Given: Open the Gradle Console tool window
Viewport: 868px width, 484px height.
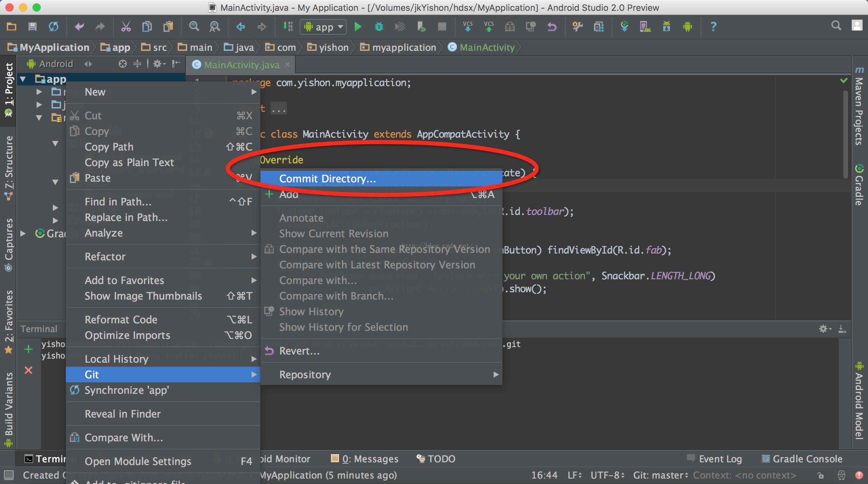Looking at the screenshot, I should pyautogui.click(x=802, y=459).
